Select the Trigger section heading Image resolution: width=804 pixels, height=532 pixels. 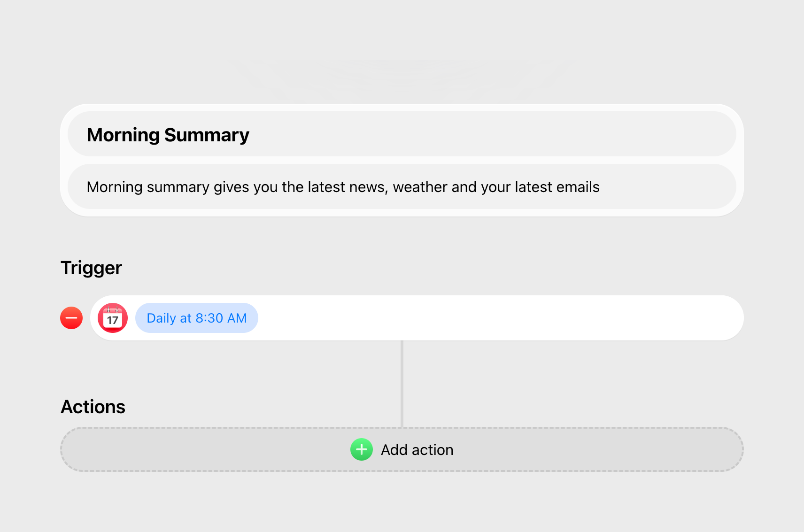[x=91, y=268]
